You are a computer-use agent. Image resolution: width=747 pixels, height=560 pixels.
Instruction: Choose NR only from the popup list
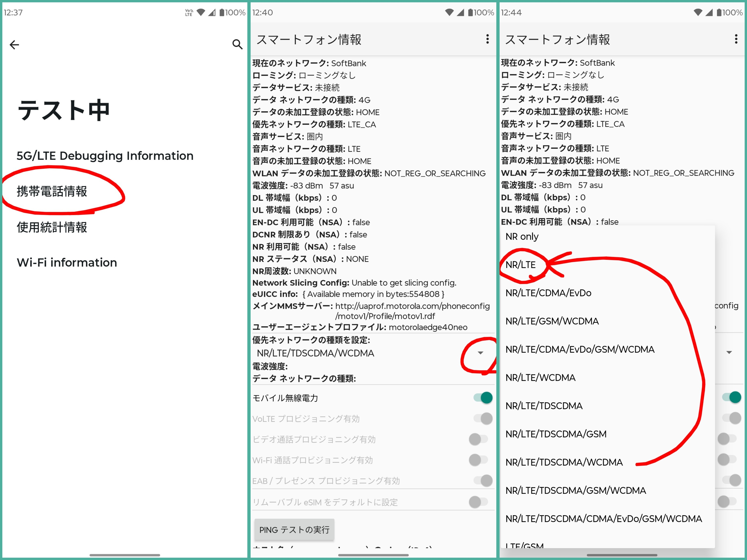522,237
